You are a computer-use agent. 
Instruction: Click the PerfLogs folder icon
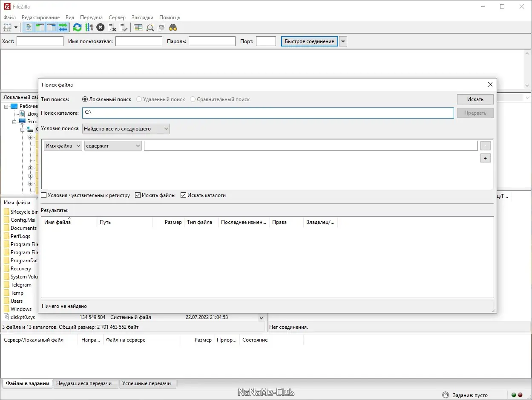tap(6, 236)
